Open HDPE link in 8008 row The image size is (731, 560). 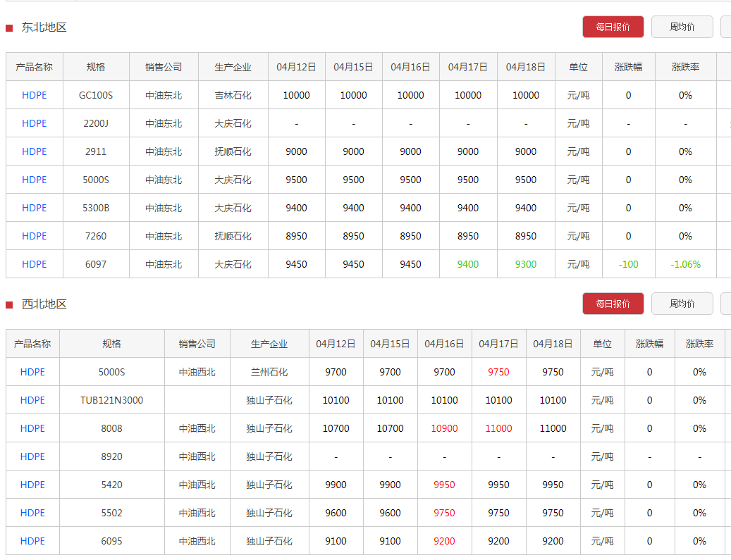tap(32, 428)
